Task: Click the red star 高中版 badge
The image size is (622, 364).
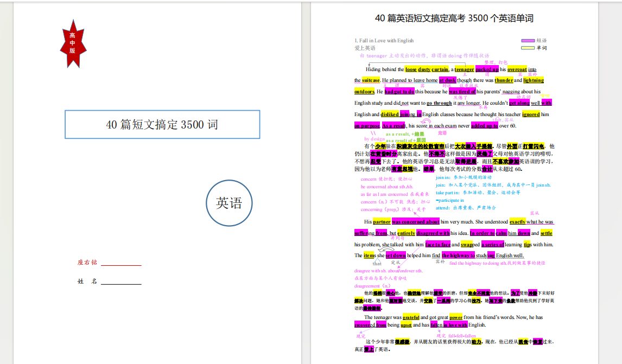Action: 73,44
